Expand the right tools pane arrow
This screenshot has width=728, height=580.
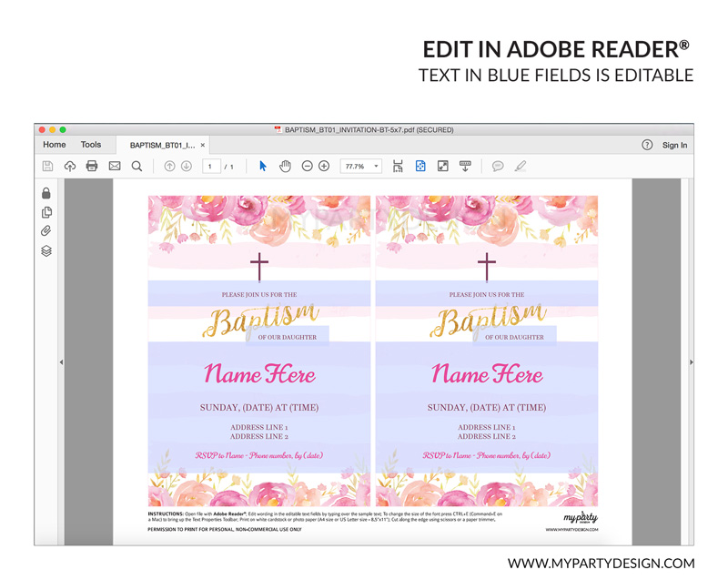[x=691, y=362]
